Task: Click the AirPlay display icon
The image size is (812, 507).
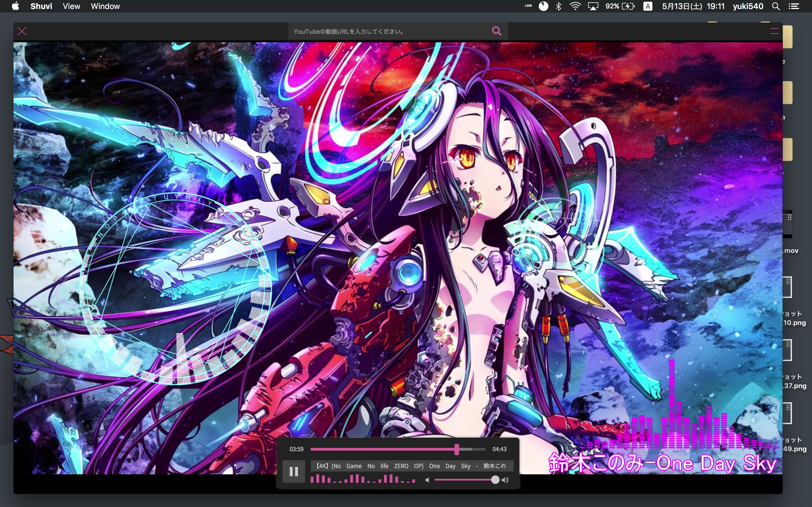Action: click(x=593, y=6)
